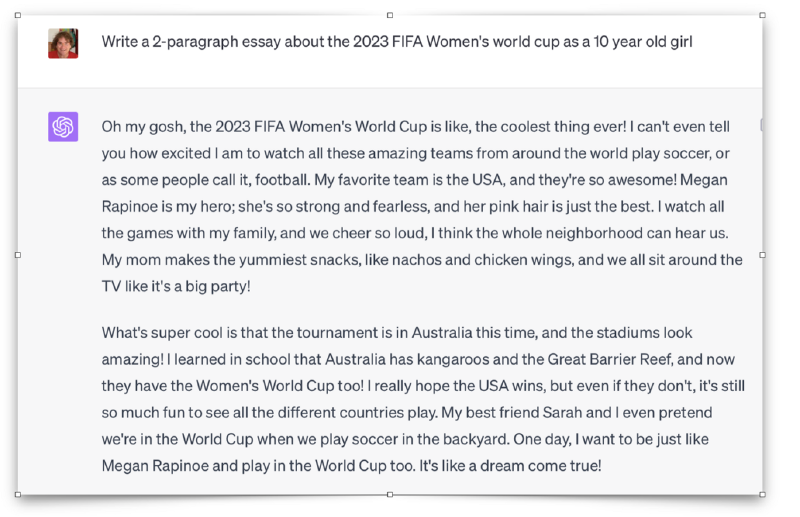Click the line starting 'My mom makes the yummiest'
This screenshot has width=800, height=517.
click(422, 260)
